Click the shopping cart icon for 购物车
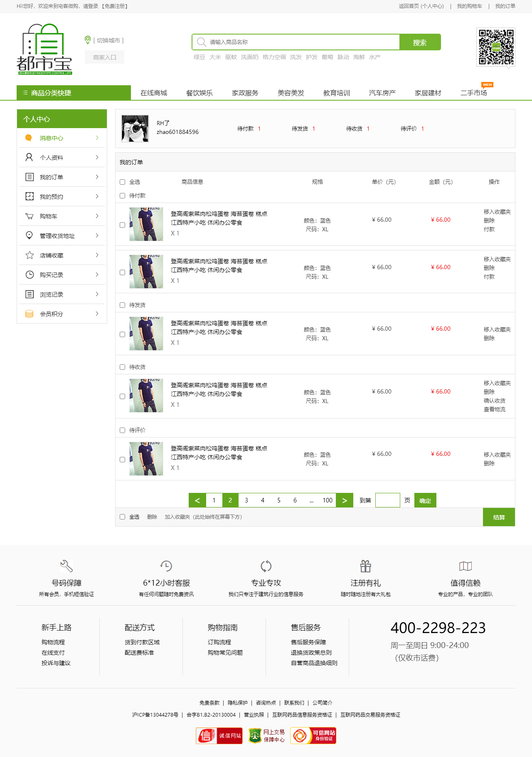Screen dimensions: 532x757 (29, 216)
